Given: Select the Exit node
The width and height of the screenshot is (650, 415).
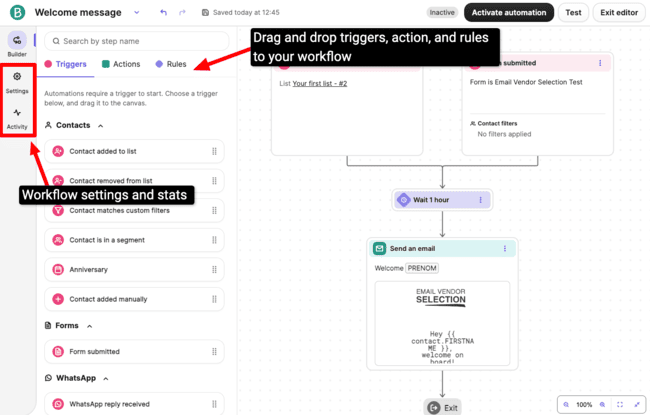Looking at the screenshot, I should pyautogui.click(x=442, y=408).
